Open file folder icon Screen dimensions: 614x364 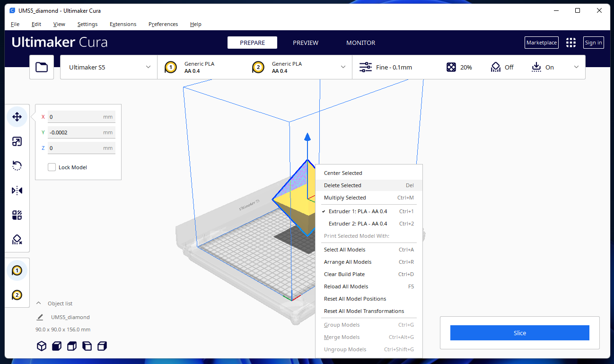click(x=42, y=67)
